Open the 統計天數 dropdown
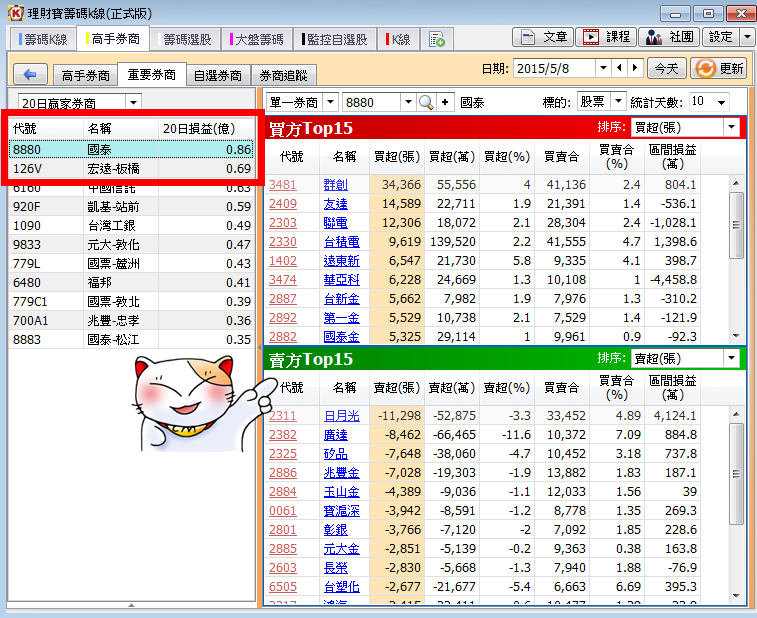The height and width of the screenshot is (618, 757). coord(721,102)
